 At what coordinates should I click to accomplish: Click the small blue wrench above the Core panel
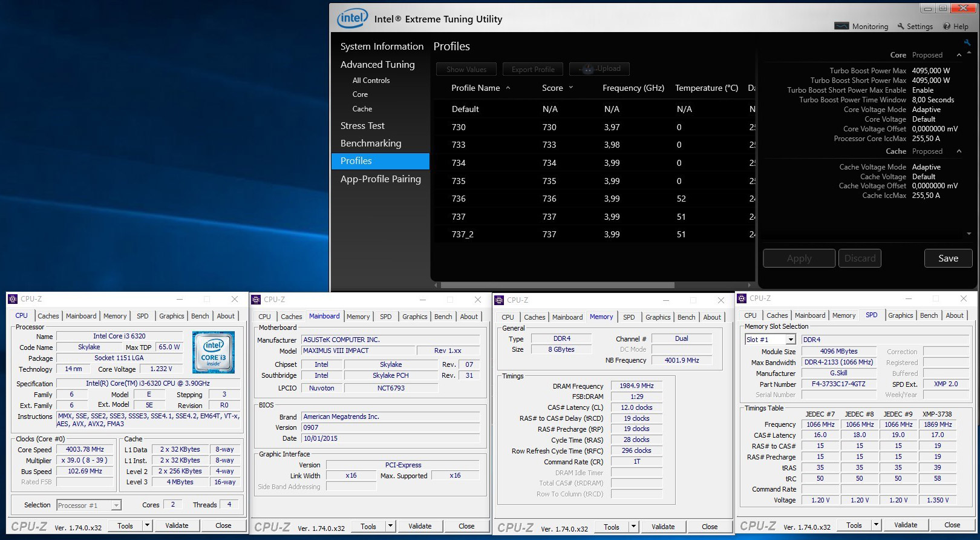pyautogui.click(x=967, y=42)
